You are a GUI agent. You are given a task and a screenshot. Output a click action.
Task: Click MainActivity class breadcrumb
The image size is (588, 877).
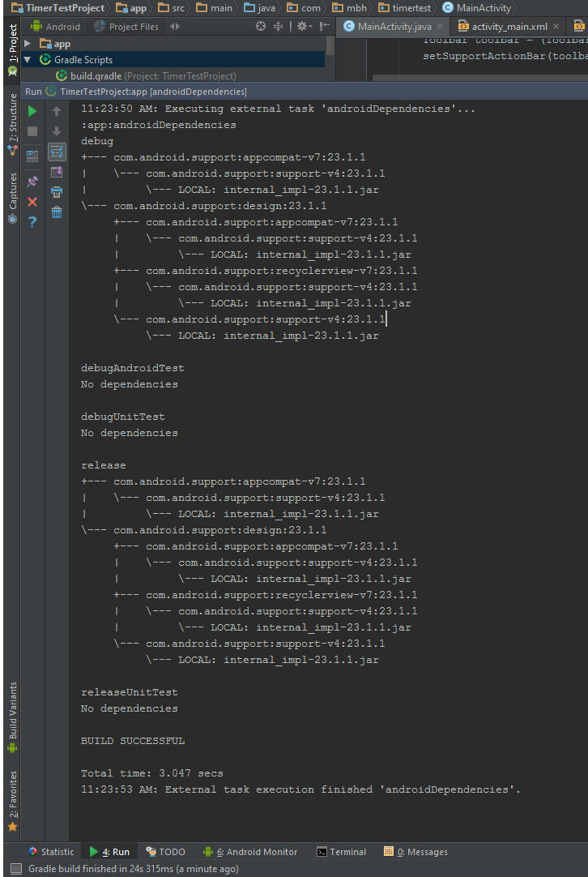(477, 8)
